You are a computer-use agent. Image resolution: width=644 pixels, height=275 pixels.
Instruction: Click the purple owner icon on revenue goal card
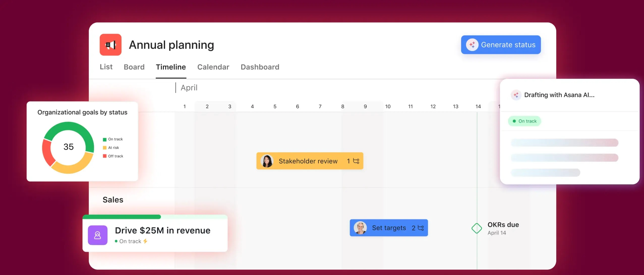pyautogui.click(x=97, y=235)
